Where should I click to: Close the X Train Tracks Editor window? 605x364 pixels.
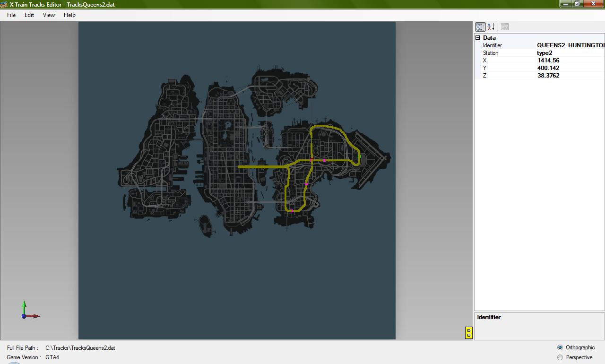pos(594,3)
